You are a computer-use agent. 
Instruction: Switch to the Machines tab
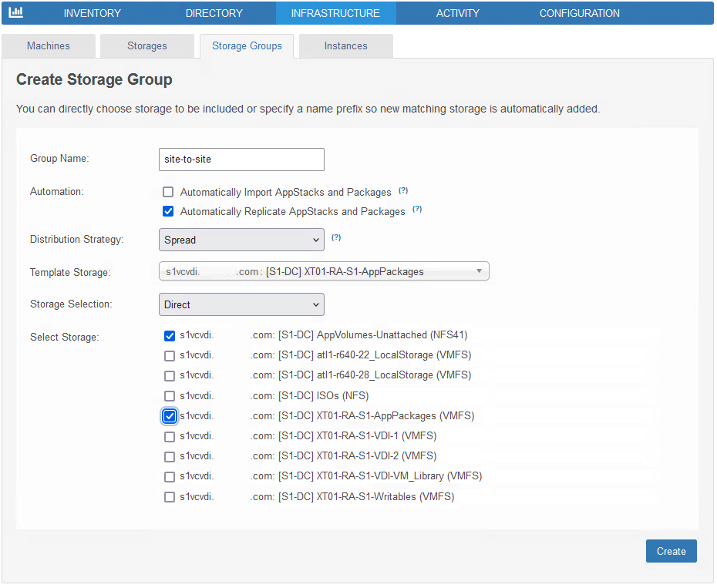(48, 45)
